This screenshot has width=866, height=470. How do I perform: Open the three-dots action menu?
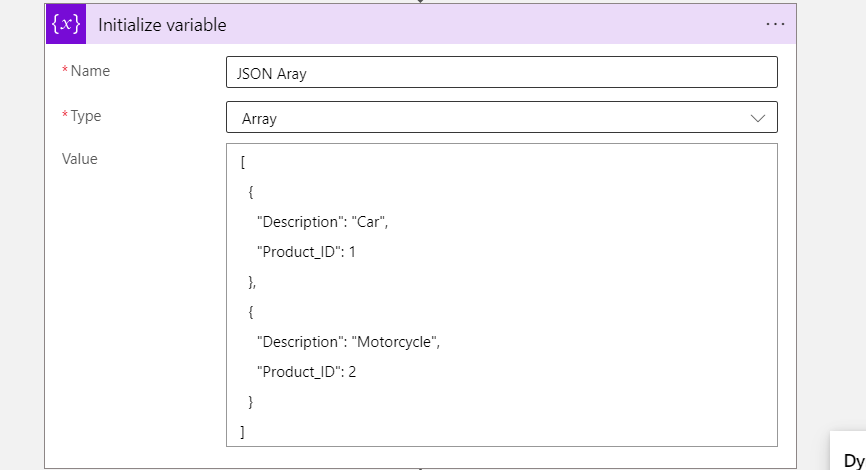click(775, 24)
